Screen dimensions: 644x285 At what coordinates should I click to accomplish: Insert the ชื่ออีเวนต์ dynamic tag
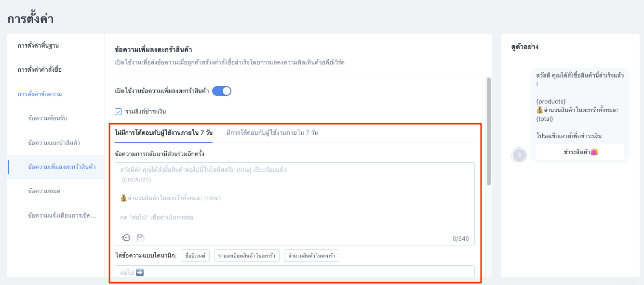[196, 256]
